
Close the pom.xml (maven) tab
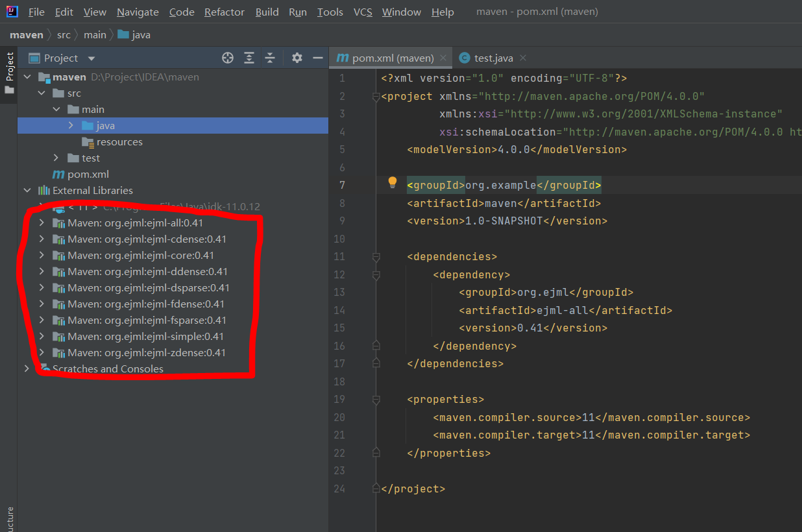443,58
